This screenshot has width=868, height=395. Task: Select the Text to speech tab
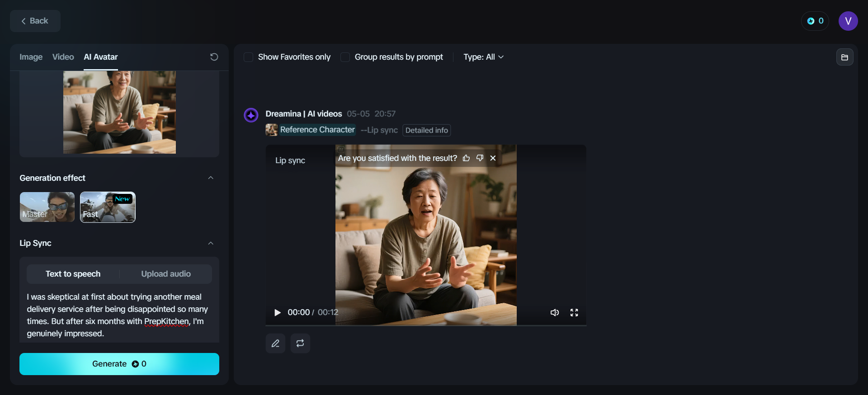73,274
